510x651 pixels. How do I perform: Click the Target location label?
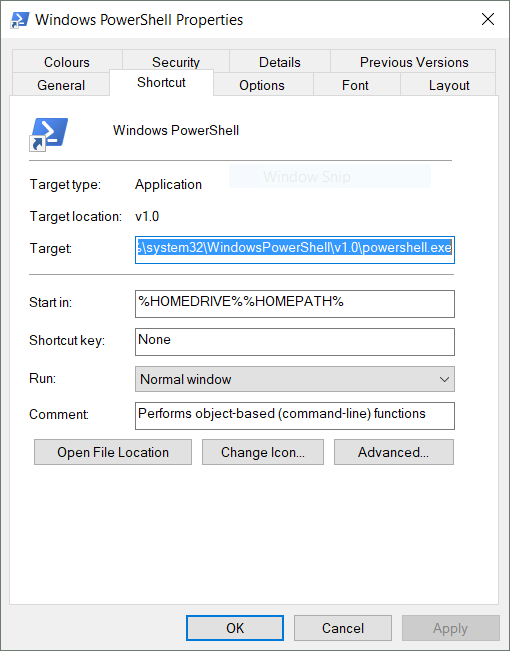pos(76,216)
